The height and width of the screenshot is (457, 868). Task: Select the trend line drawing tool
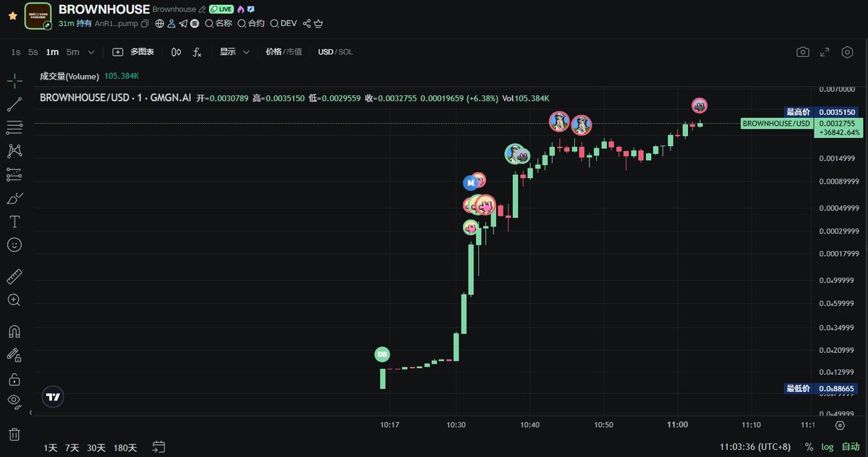[14, 104]
